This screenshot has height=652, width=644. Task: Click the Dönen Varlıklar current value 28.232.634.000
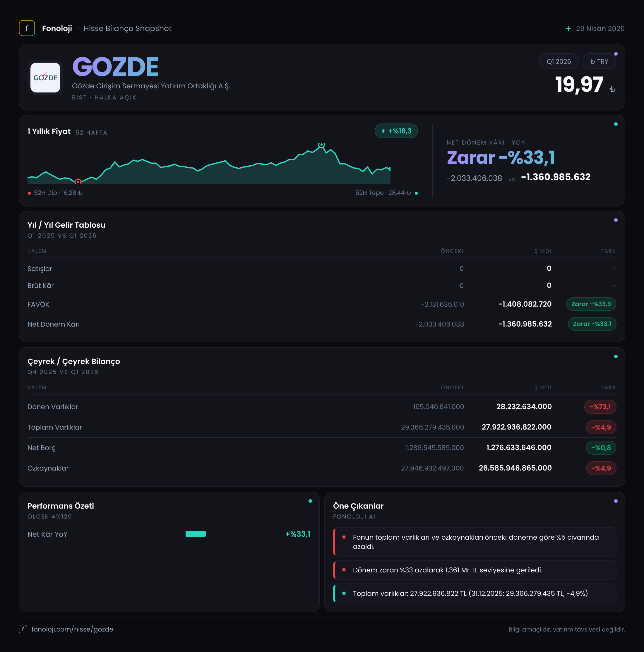(x=524, y=407)
